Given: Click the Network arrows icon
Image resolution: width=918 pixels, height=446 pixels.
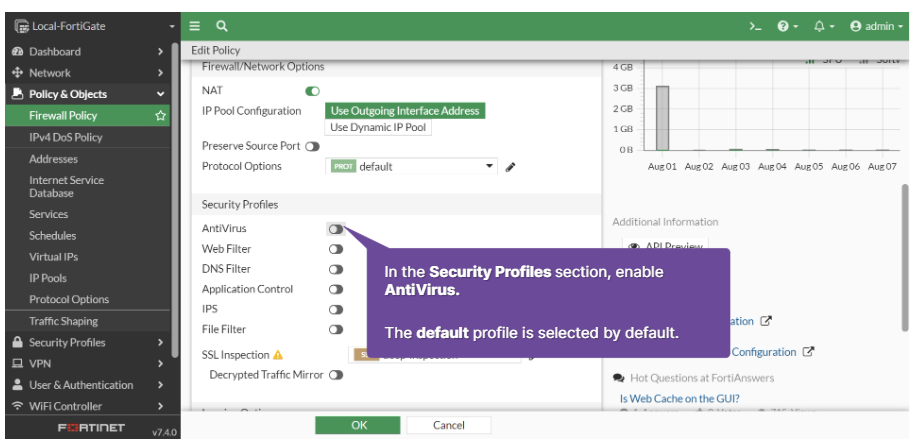Looking at the screenshot, I should (x=18, y=73).
